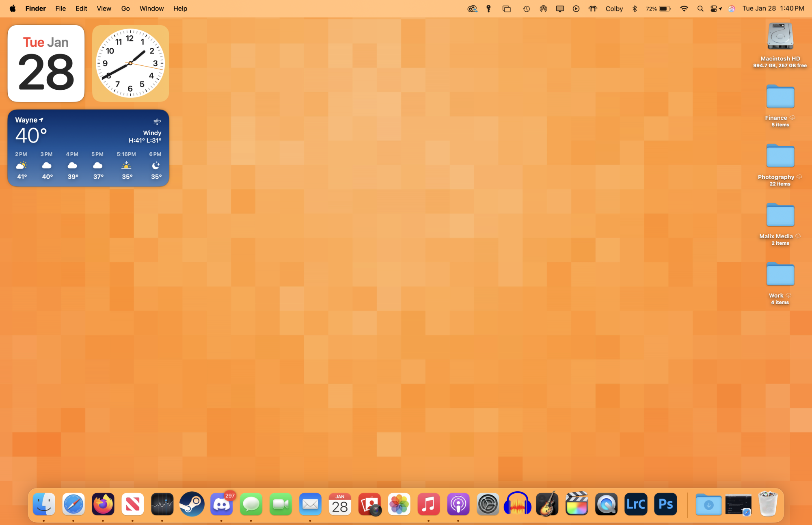
Task: Open Spotlight search from the menu bar
Action: pyautogui.click(x=700, y=8)
